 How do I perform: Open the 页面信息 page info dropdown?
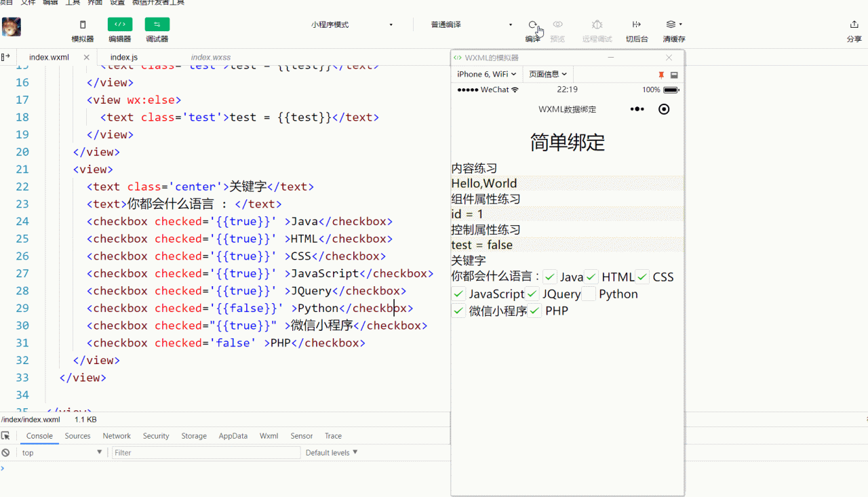(x=548, y=74)
